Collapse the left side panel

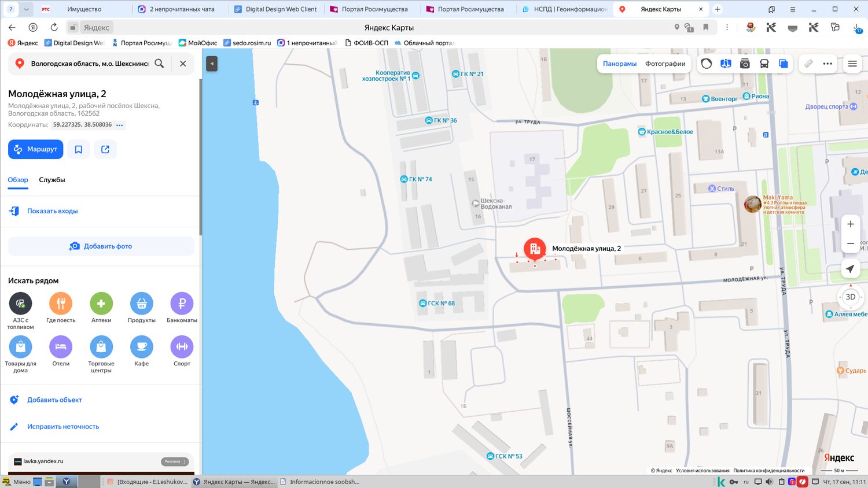point(212,64)
